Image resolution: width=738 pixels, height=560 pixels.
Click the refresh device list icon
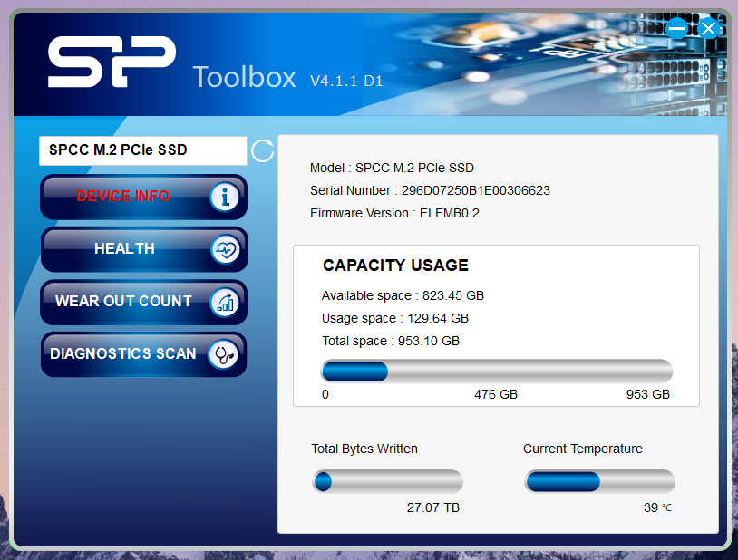tap(262, 151)
